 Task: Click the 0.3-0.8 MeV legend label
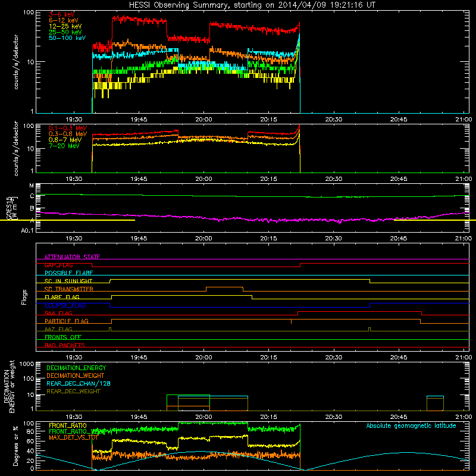click(68, 134)
